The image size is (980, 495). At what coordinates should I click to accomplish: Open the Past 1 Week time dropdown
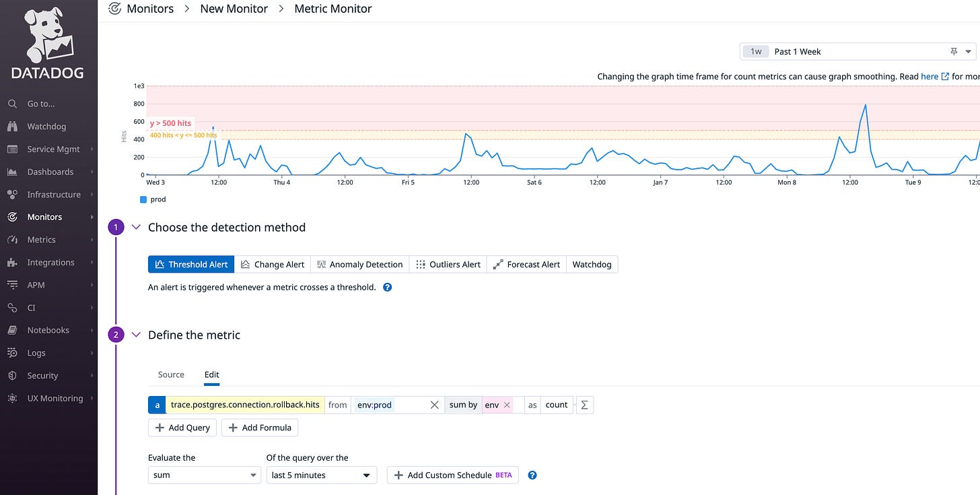tap(858, 52)
